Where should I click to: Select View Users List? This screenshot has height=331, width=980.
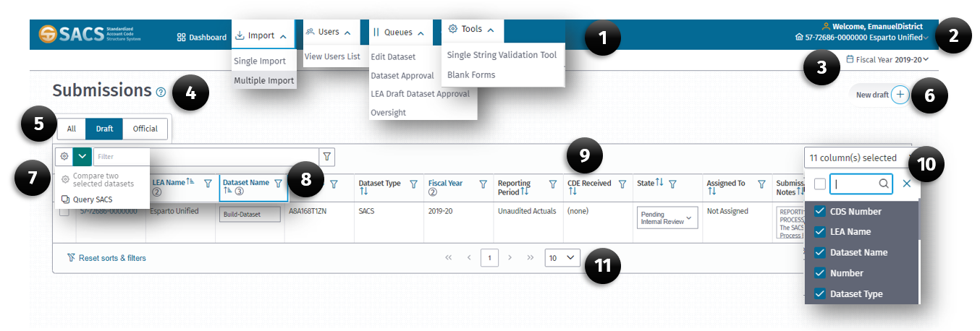[x=332, y=56]
